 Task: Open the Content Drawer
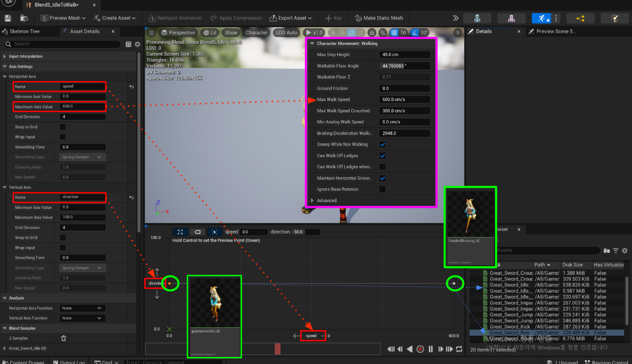(x=24, y=362)
